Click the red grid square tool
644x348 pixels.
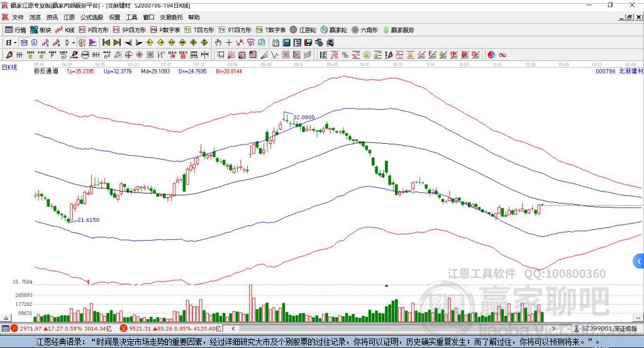click(x=286, y=55)
